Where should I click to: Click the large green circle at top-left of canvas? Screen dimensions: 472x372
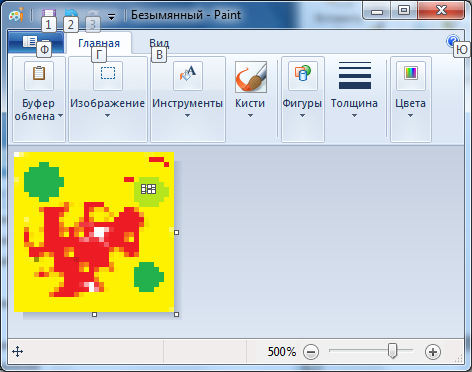pyautogui.click(x=44, y=182)
